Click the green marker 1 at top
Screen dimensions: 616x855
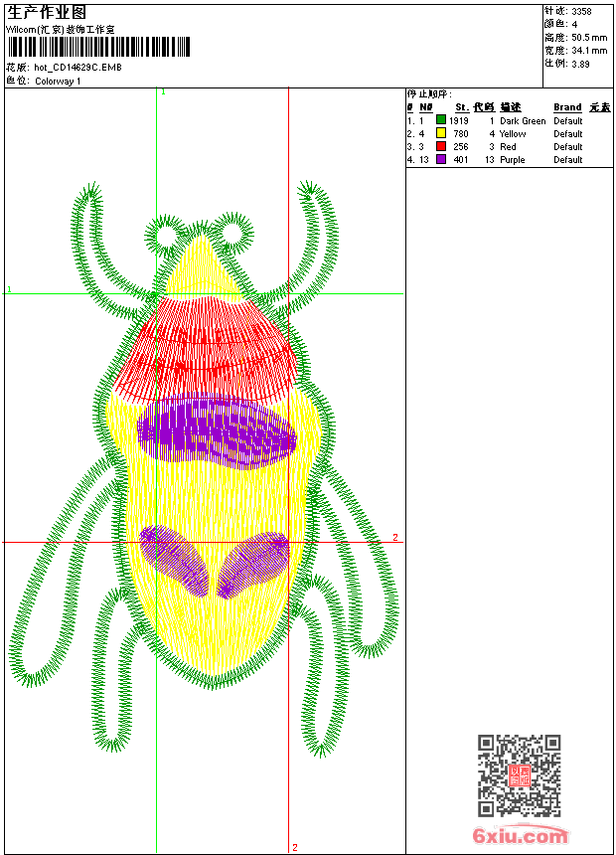[163, 91]
